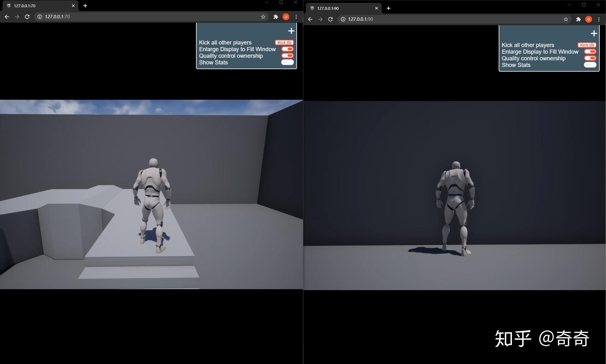606x364 pixels.
Task: Go back in the left browser window
Action: tap(7, 17)
